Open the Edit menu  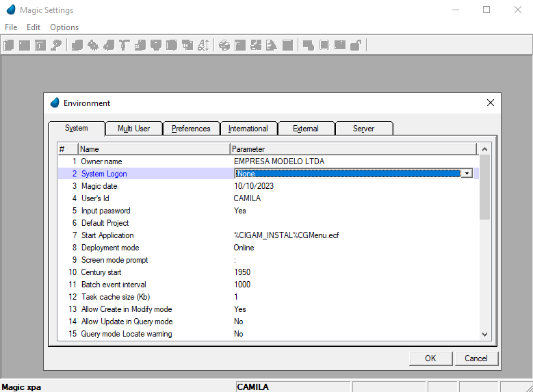point(34,27)
